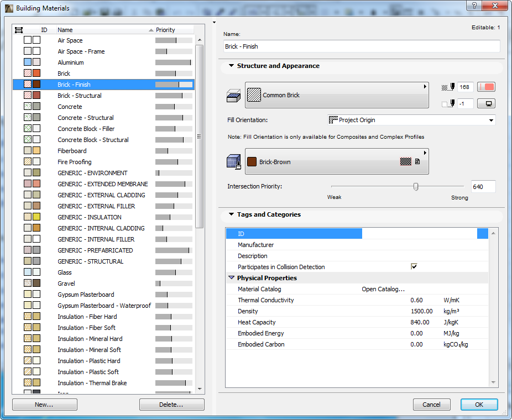Screen dimensions: 512x420
Task: Click the Thermal Conductivity value 0.60
Action: coord(417,300)
